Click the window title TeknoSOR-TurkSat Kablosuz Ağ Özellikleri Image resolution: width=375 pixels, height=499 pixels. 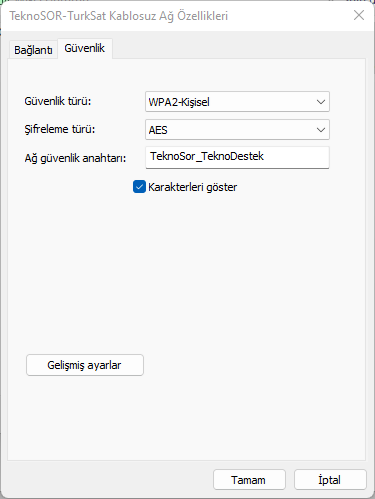coord(119,16)
